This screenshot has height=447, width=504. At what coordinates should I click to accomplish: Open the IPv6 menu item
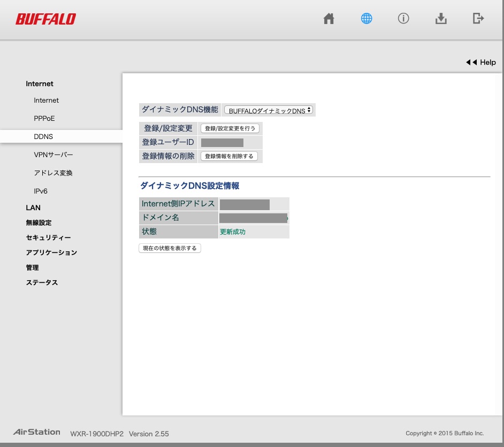[41, 191]
